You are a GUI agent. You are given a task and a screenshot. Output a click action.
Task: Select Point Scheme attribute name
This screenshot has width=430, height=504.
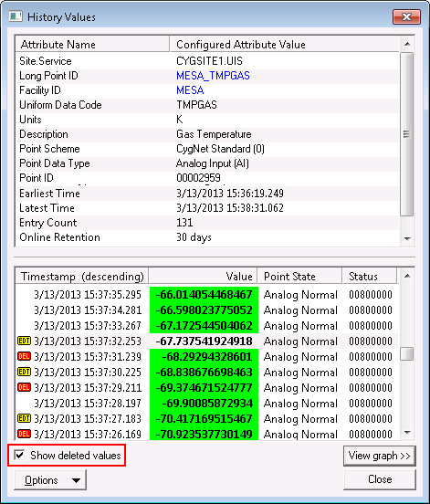[x=49, y=149]
